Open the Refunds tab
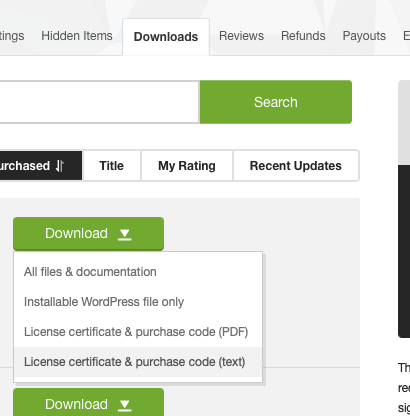This screenshot has width=410, height=416. click(303, 36)
